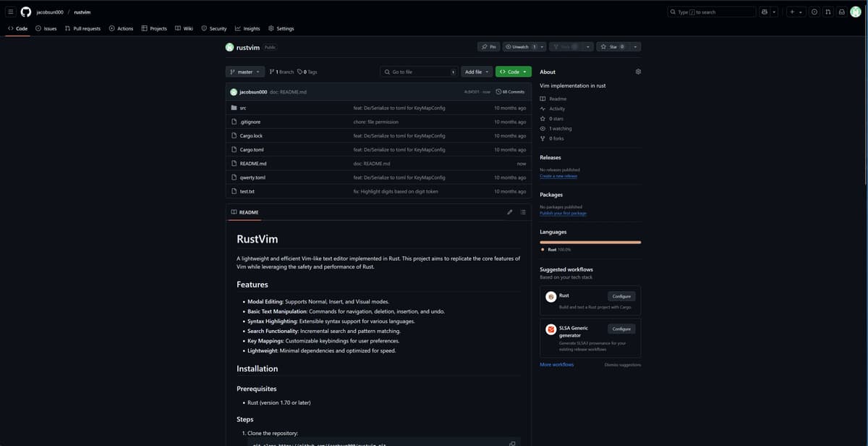This screenshot has width=868, height=446.
Task: Open the Cargo.toml file
Action: pyautogui.click(x=252, y=149)
